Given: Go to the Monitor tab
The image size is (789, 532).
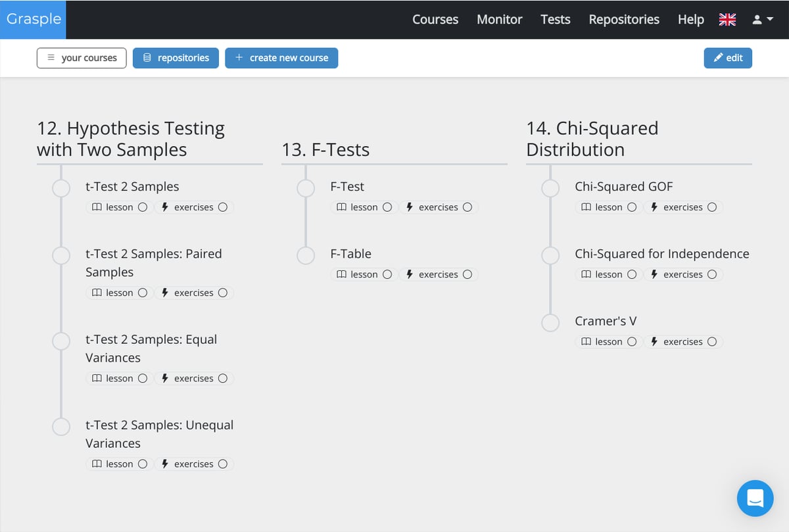Looking at the screenshot, I should tap(499, 20).
